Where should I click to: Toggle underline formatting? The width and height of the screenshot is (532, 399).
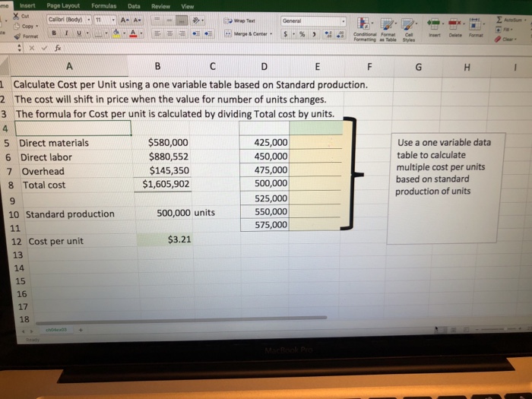tap(79, 33)
